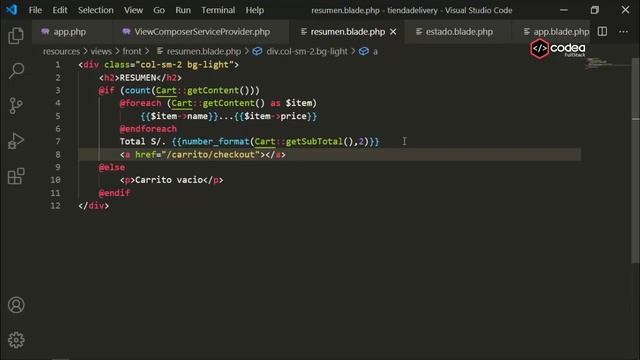This screenshot has height=360, width=640.
Task: Open the Edit menu
Action: click(x=60, y=10)
